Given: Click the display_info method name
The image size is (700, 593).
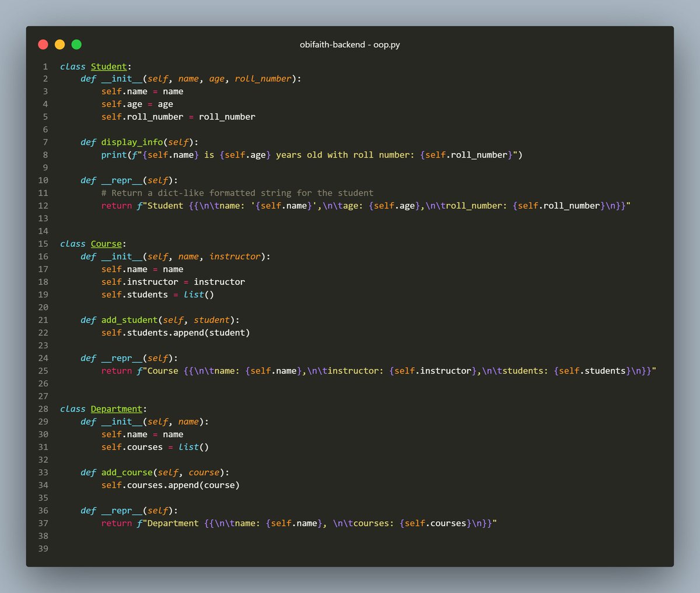Looking at the screenshot, I should click(x=132, y=142).
